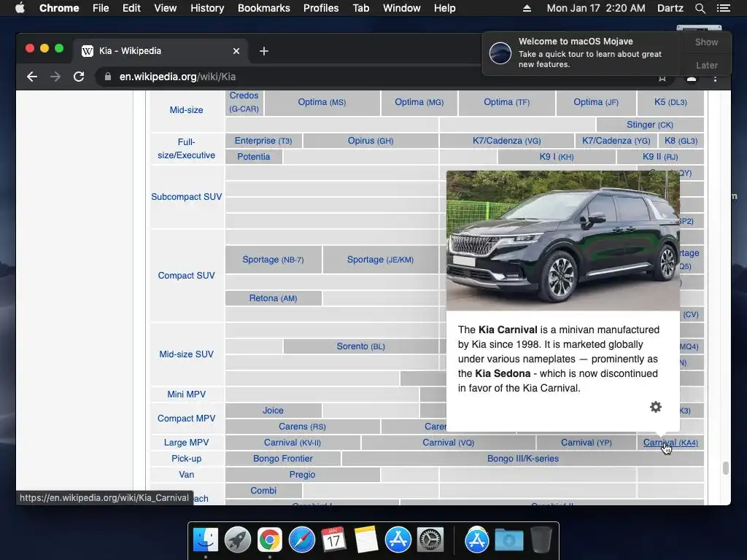Open the Carnival (YP) link
The image size is (747, 560).
click(x=587, y=443)
